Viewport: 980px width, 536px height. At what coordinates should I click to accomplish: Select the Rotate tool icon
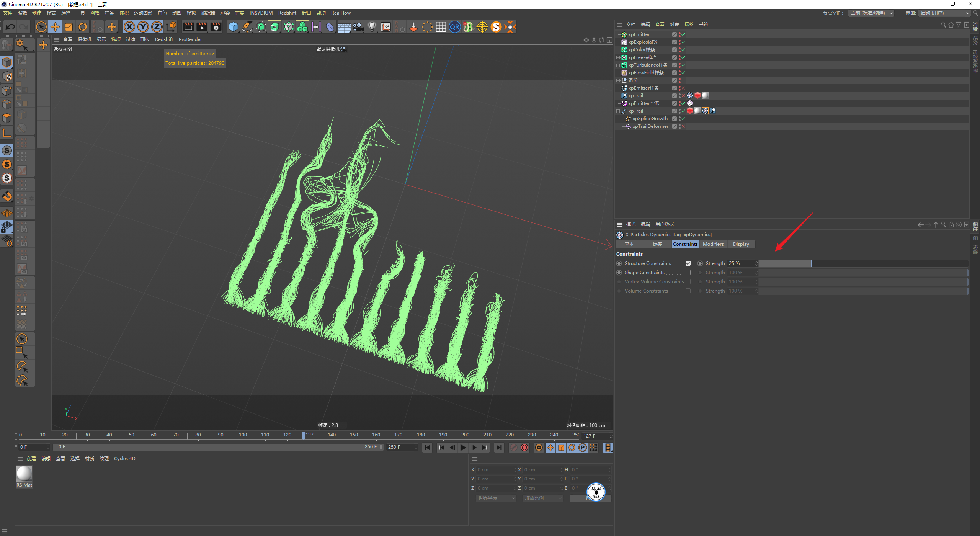pyautogui.click(x=83, y=27)
